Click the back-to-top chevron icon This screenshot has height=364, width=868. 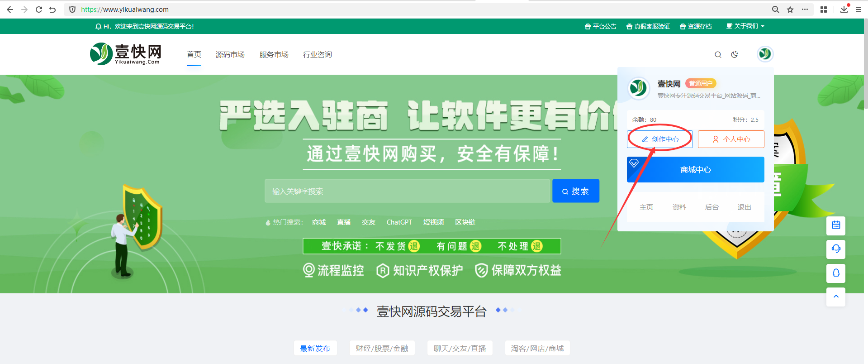click(836, 297)
